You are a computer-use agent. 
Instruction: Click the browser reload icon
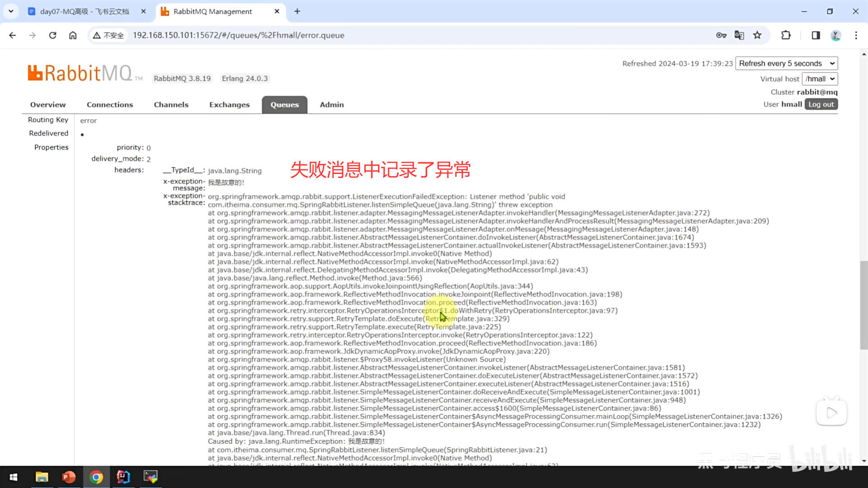(x=52, y=35)
